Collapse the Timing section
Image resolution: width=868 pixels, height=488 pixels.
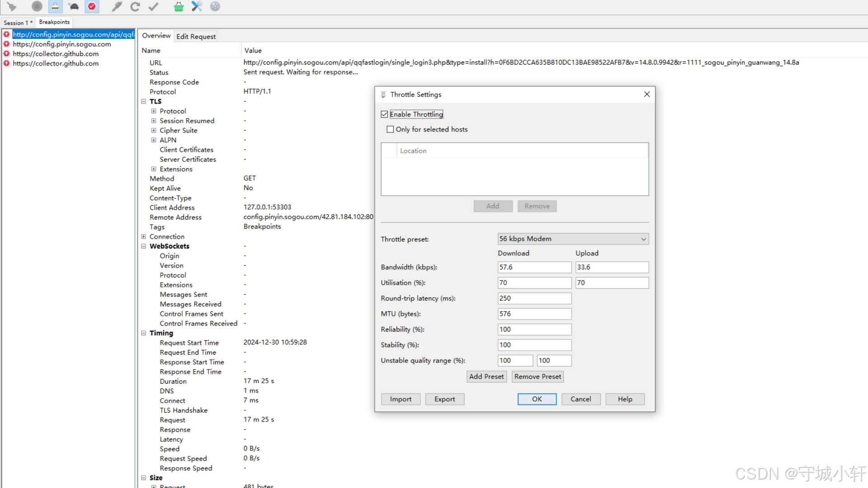[143, 333]
